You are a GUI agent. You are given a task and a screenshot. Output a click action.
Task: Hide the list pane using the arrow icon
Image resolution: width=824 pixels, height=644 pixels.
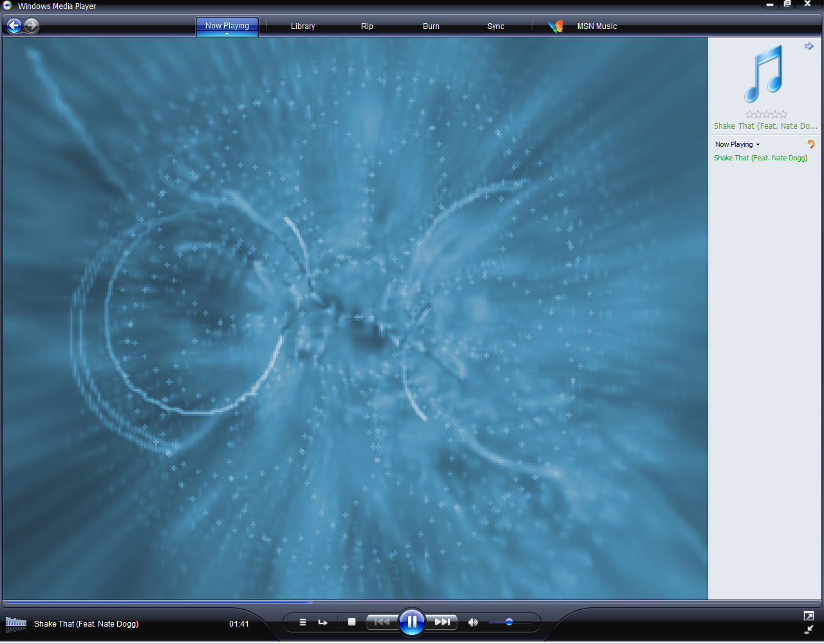[x=809, y=46]
